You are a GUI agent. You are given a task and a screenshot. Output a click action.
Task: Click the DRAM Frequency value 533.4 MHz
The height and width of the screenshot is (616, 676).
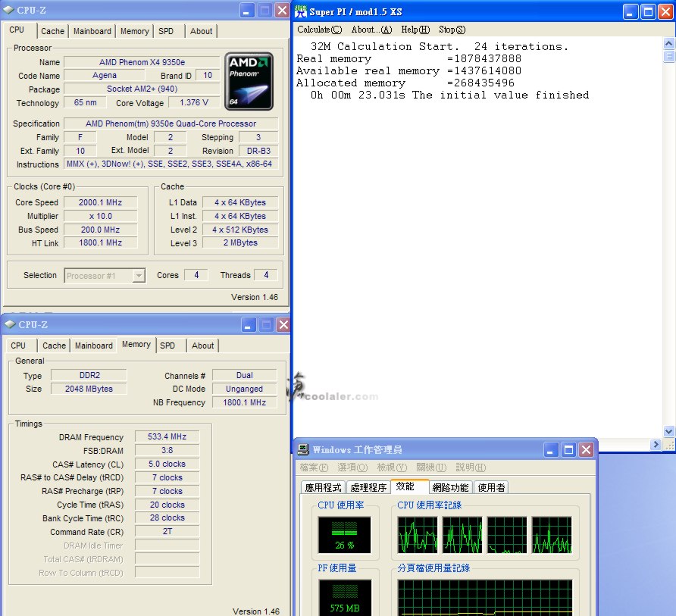167,436
